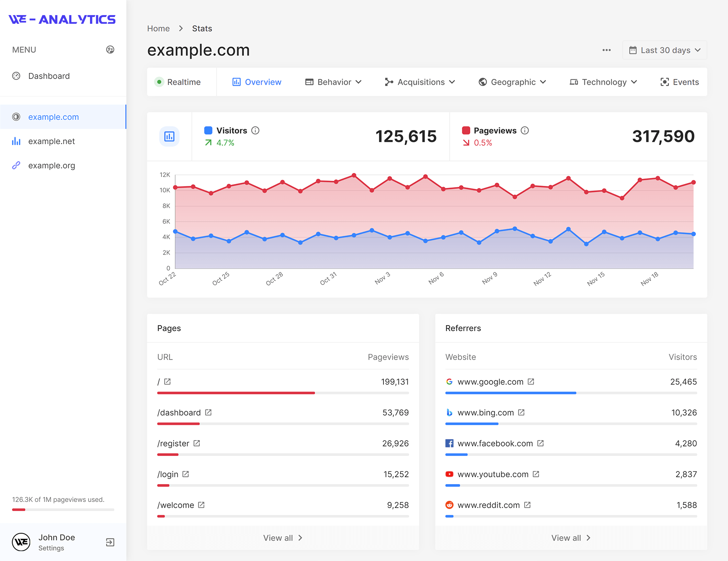This screenshot has width=728, height=561.
Task: Click the info icon next to Pageviews
Action: (x=525, y=130)
